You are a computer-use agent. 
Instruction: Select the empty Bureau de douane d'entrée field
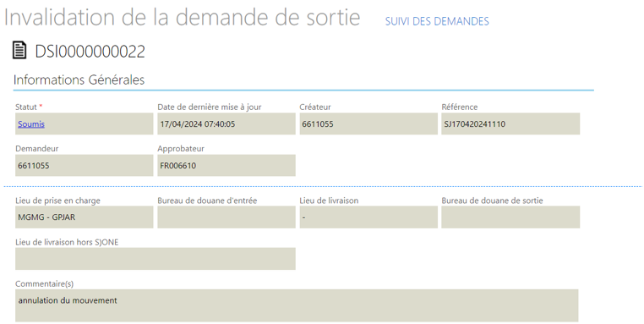pos(226,217)
